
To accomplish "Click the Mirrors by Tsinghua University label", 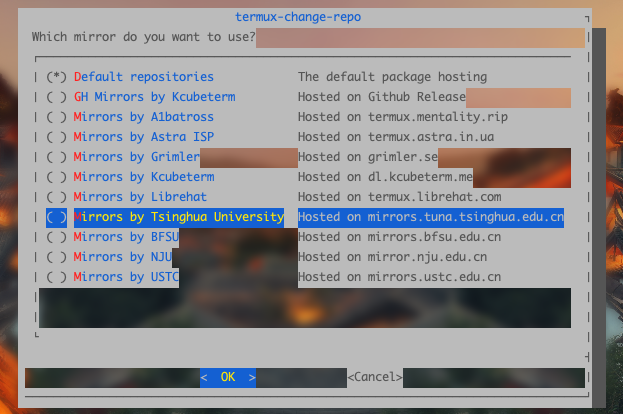I will 178,217.
